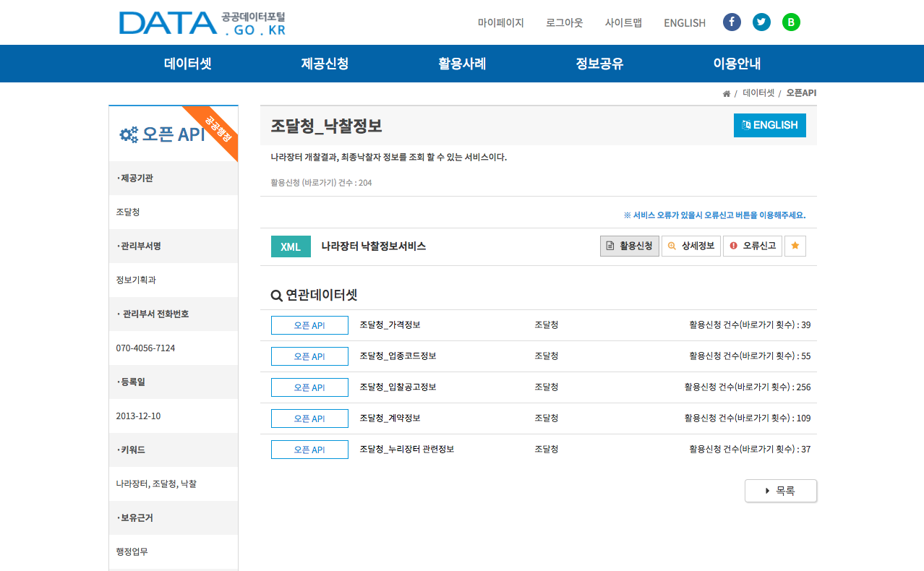Click the 정보기획과 department value
Viewport: 924px width, 571px height.
pyautogui.click(x=136, y=280)
